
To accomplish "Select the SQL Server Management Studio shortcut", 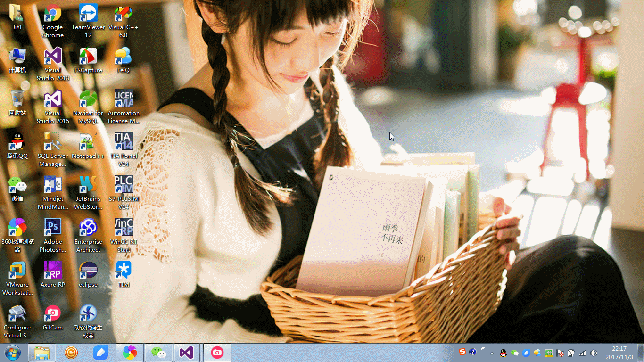I will [x=53, y=150].
